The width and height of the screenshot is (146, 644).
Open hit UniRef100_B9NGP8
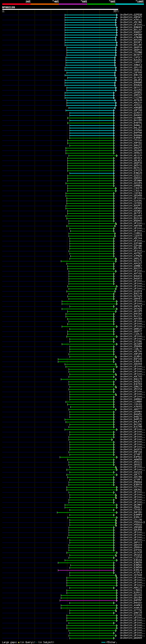131,27
